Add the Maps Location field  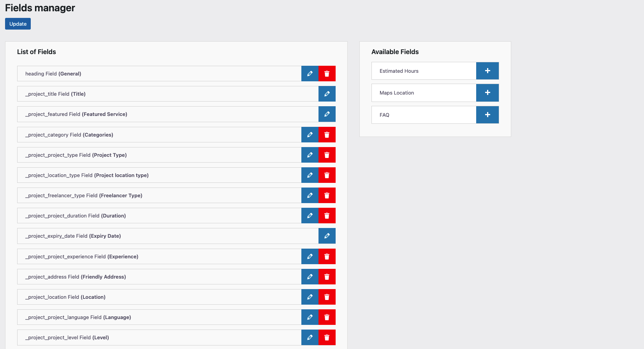coord(487,93)
